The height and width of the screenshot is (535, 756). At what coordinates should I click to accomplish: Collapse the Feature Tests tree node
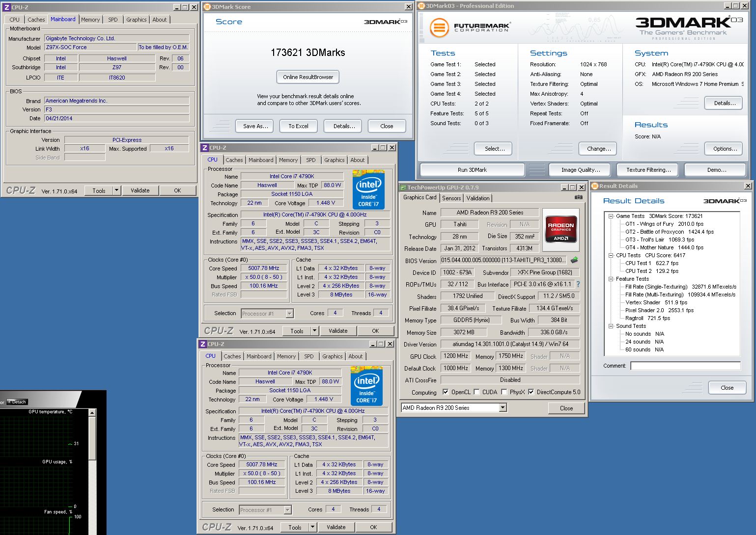coord(611,279)
